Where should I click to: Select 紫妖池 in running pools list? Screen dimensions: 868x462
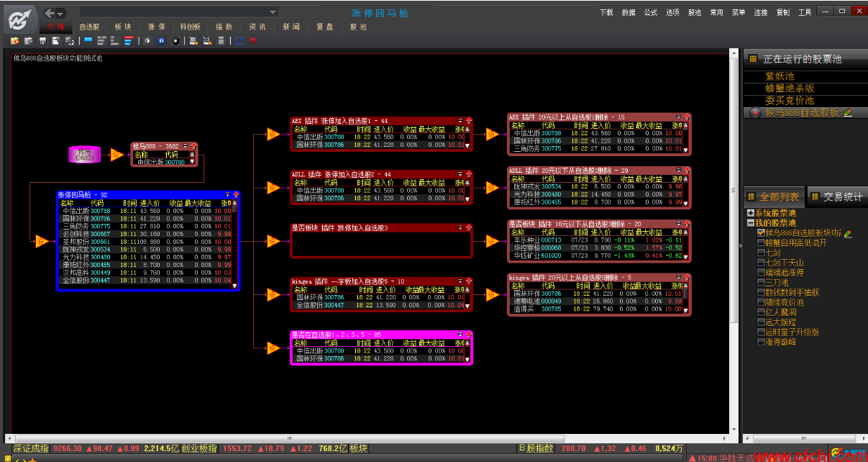pos(780,76)
